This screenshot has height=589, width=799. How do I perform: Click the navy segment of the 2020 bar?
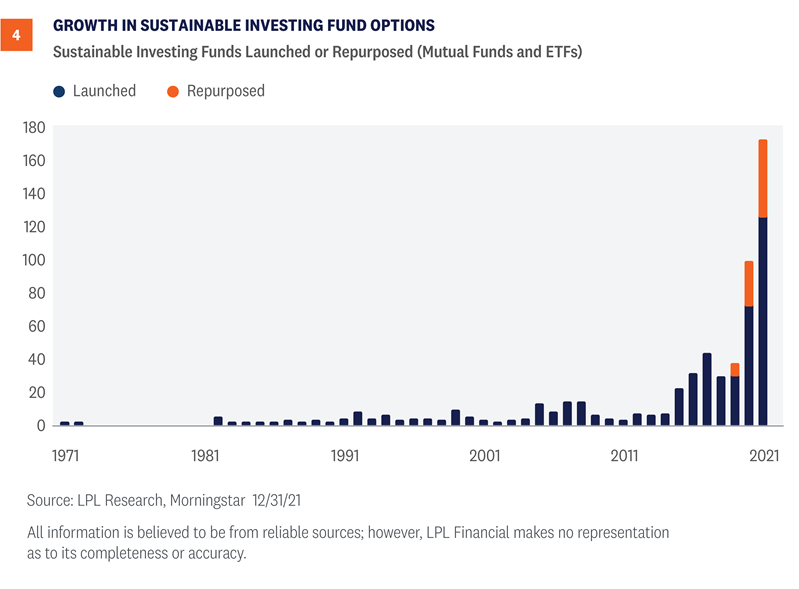(749, 365)
